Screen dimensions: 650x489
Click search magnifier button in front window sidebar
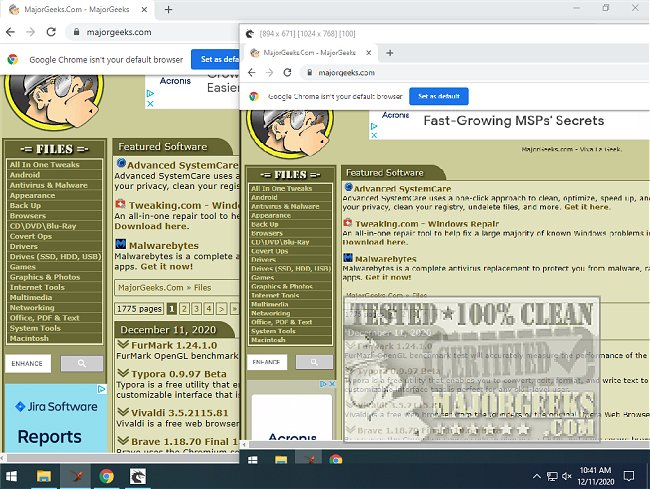click(314, 362)
